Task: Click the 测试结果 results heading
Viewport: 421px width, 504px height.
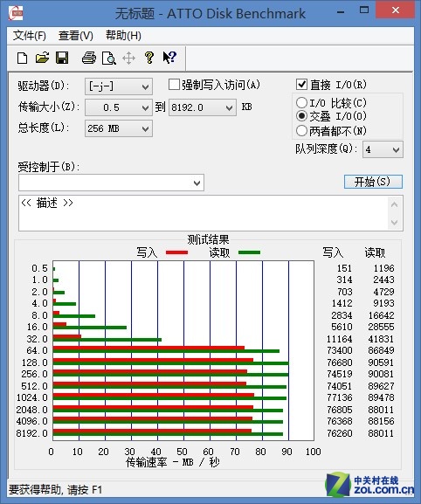Action: tap(208, 239)
